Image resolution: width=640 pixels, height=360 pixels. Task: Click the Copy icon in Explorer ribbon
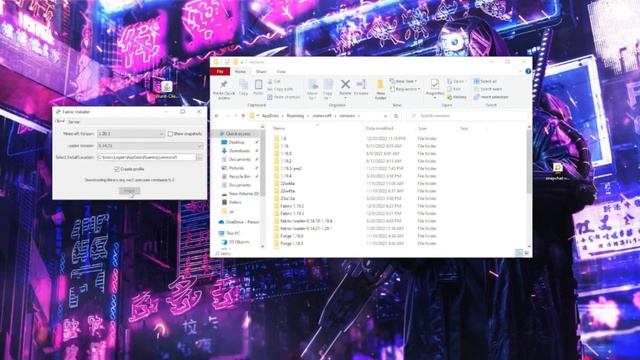pos(243,87)
